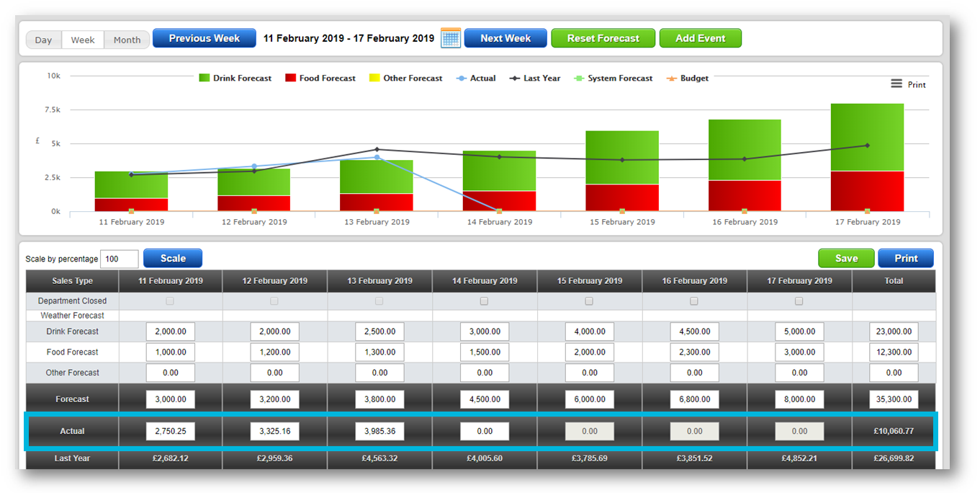Click the Add Event button
The width and height of the screenshot is (980, 493).
700,38
